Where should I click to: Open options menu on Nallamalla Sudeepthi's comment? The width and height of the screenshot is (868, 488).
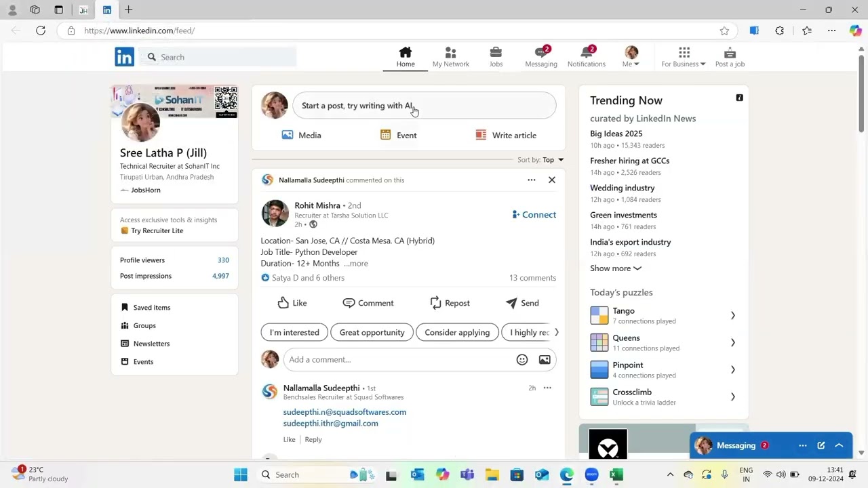547,388
